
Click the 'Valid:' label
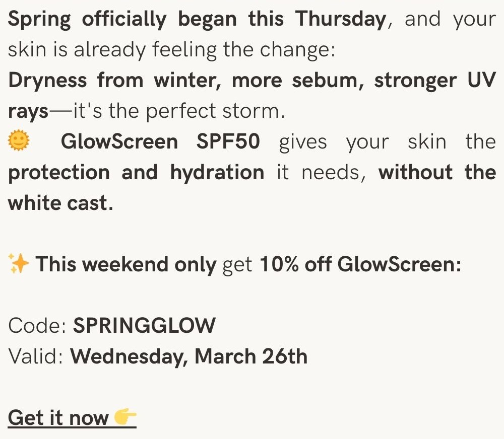pos(36,356)
